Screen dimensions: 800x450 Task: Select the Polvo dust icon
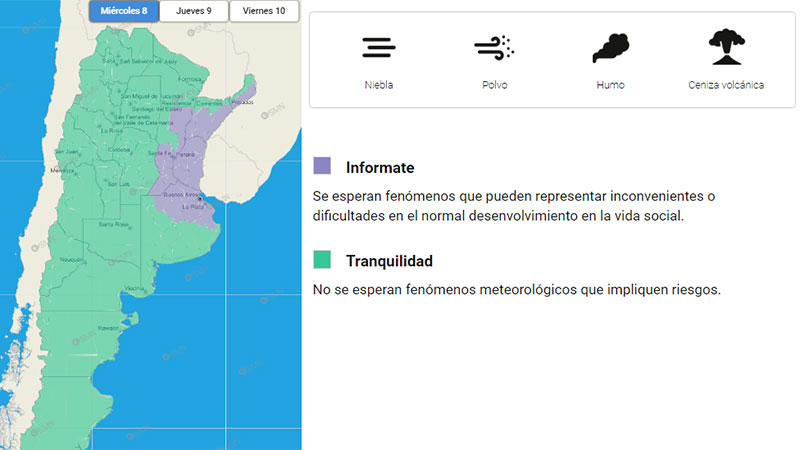pos(494,48)
